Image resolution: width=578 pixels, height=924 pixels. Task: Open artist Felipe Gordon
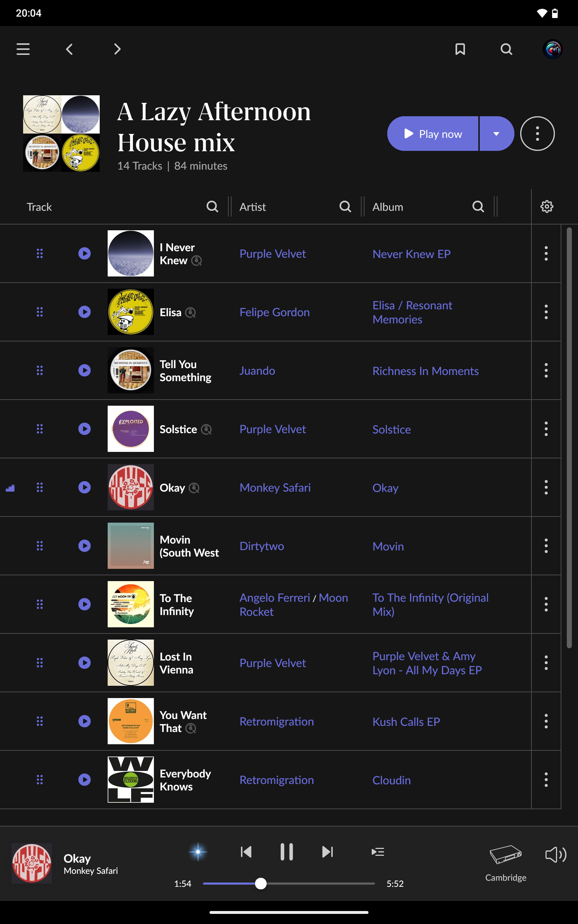(x=275, y=312)
